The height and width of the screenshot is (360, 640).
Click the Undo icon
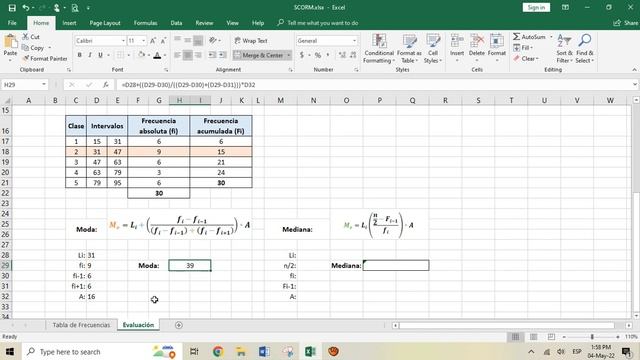(x=26, y=7)
